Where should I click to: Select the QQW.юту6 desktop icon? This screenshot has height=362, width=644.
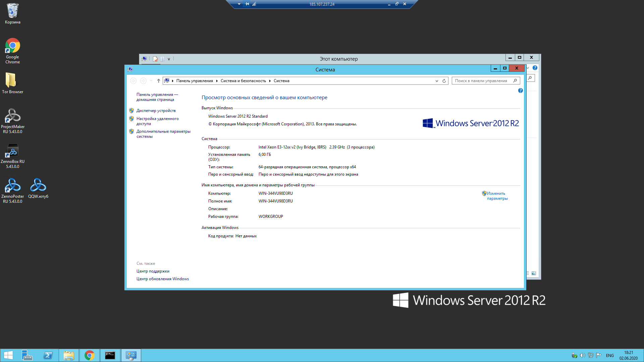pos(38,188)
